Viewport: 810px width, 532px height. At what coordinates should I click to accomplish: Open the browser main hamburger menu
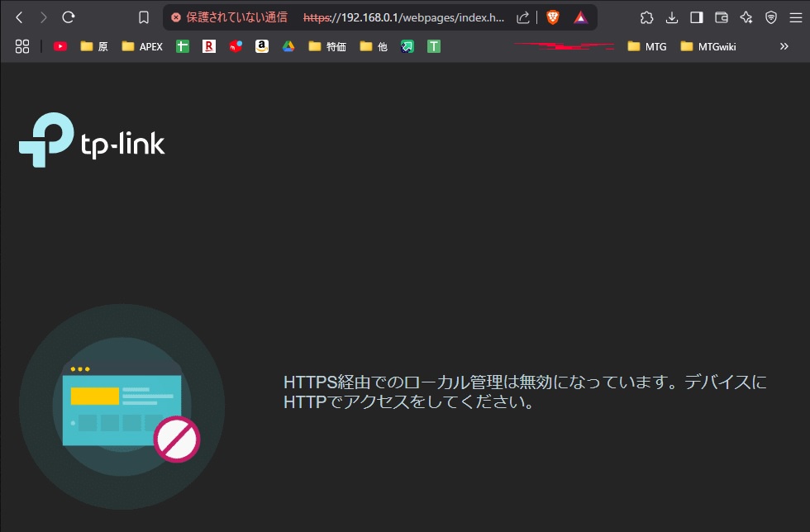795,17
